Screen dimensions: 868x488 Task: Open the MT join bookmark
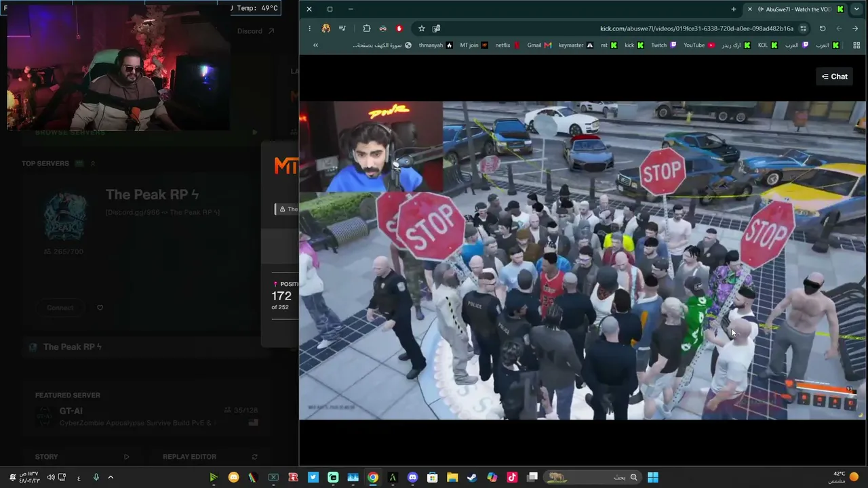[x=474, y=45]
